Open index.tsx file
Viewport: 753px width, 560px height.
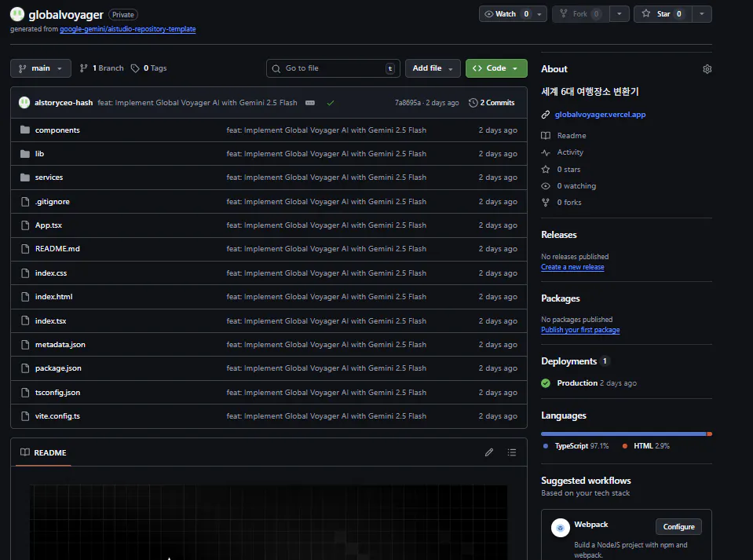tap(50, 320)
